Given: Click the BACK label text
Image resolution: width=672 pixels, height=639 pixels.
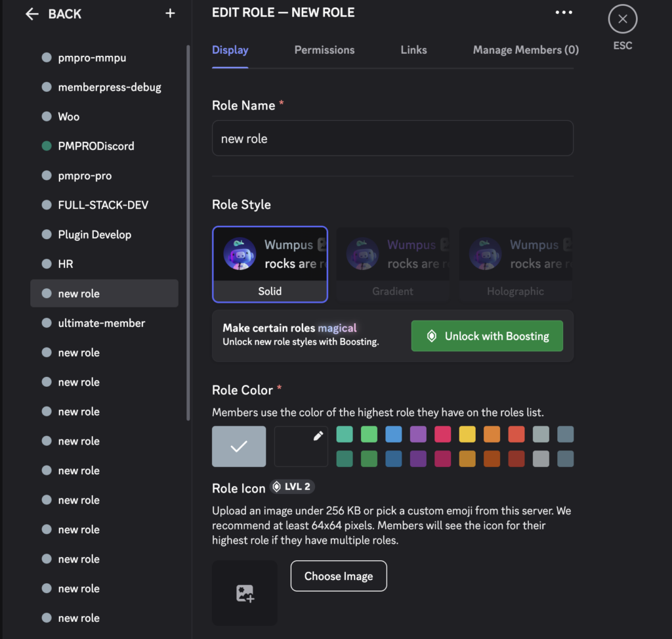Looking at the screenshot, I should point(65,14).
